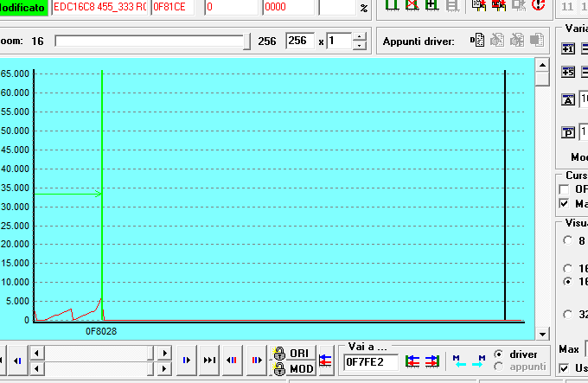588x383 pixels.
Task: Click the Vai a address input field
Action: (370, 361)
